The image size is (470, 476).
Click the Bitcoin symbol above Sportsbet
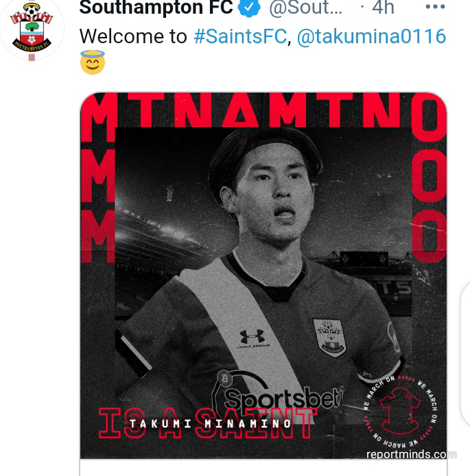[x=225, y=378]
